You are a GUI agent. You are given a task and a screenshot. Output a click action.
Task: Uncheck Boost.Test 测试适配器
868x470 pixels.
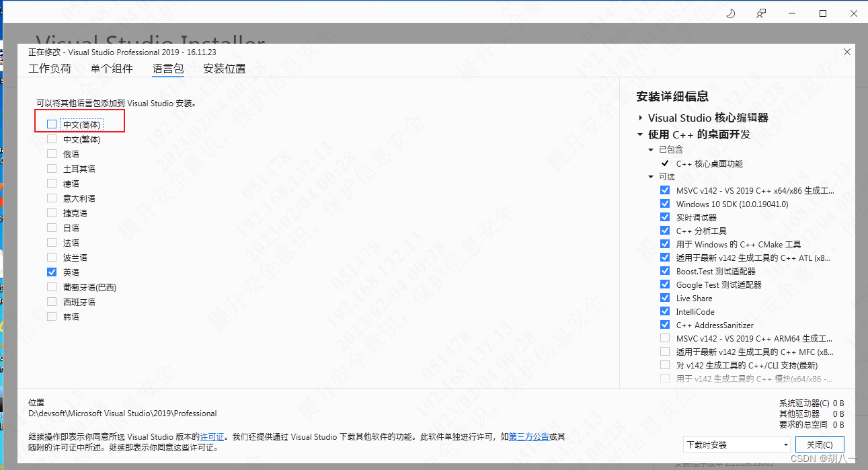(x=665, y=271)
